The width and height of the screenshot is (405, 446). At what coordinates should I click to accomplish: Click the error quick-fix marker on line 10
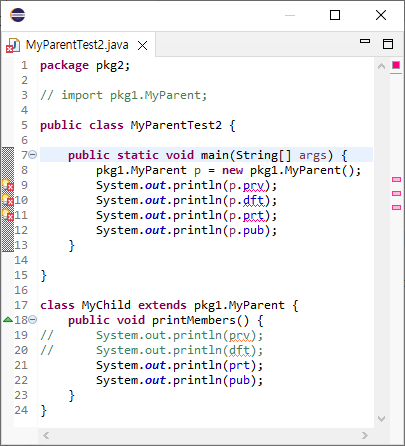(8, 200)
